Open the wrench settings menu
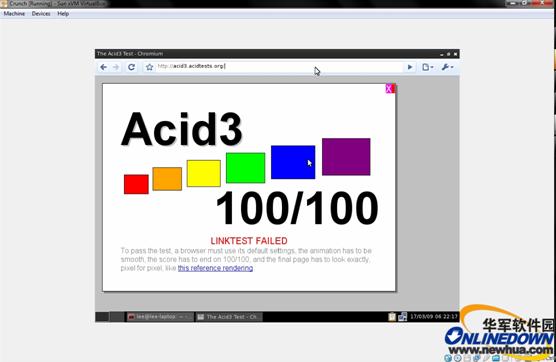The image size is (556, 362). [x=447, y=67]
